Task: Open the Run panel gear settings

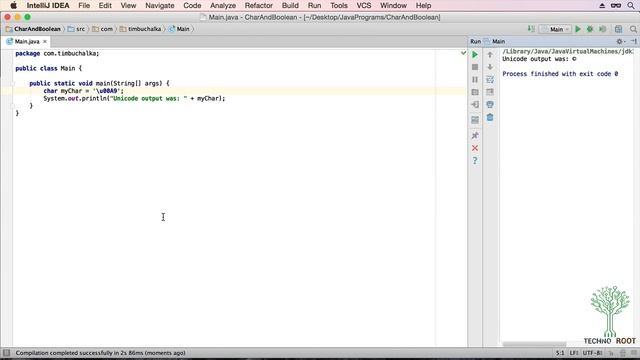Action: (620, 41)
